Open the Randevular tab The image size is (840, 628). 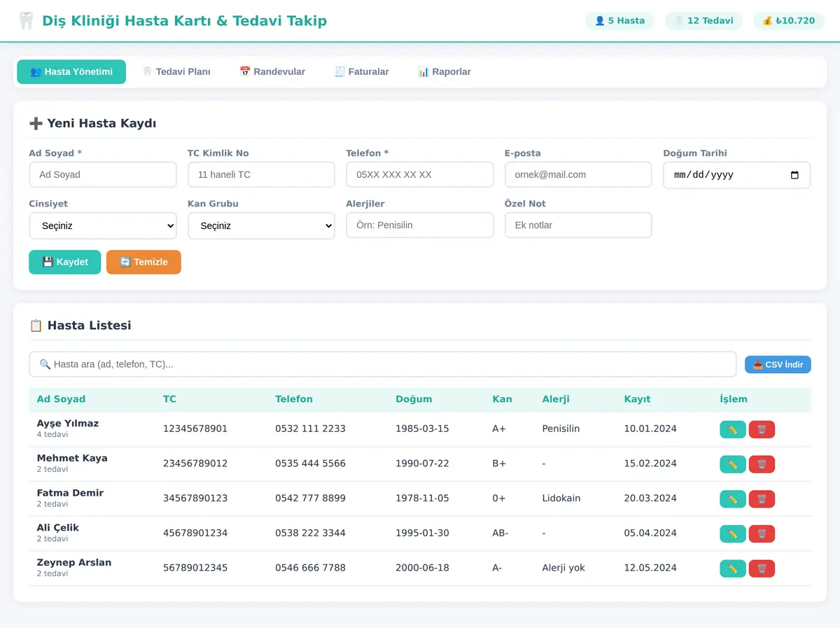tap(272, 71)
